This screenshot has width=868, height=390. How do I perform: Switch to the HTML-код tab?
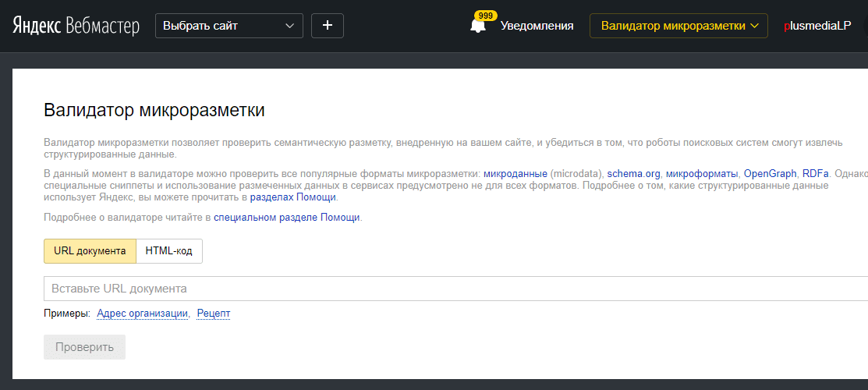pos(168,251)
